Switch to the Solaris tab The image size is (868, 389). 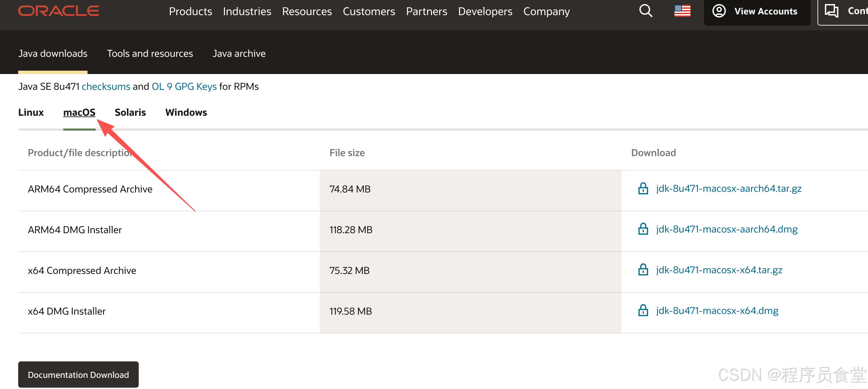(x=130, y=112)
